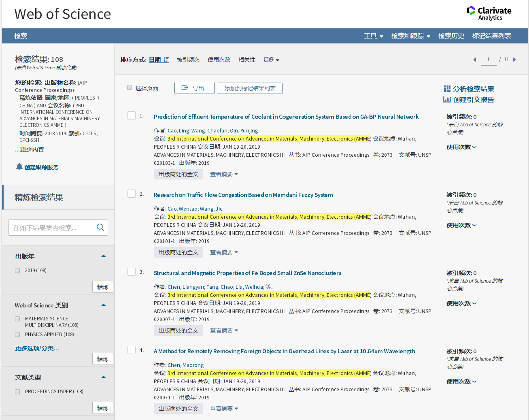
Task: Expand 查看摘要 for result 3
Action: pos(224,330)
